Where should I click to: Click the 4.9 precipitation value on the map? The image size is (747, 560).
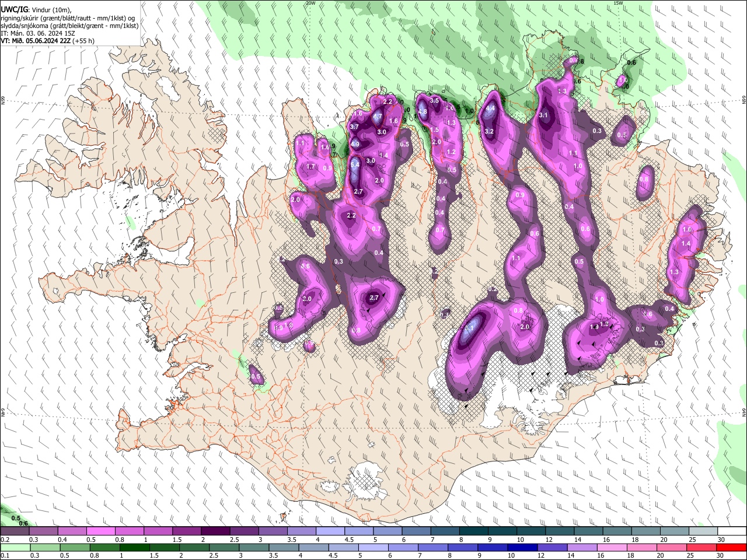point(355,144)
